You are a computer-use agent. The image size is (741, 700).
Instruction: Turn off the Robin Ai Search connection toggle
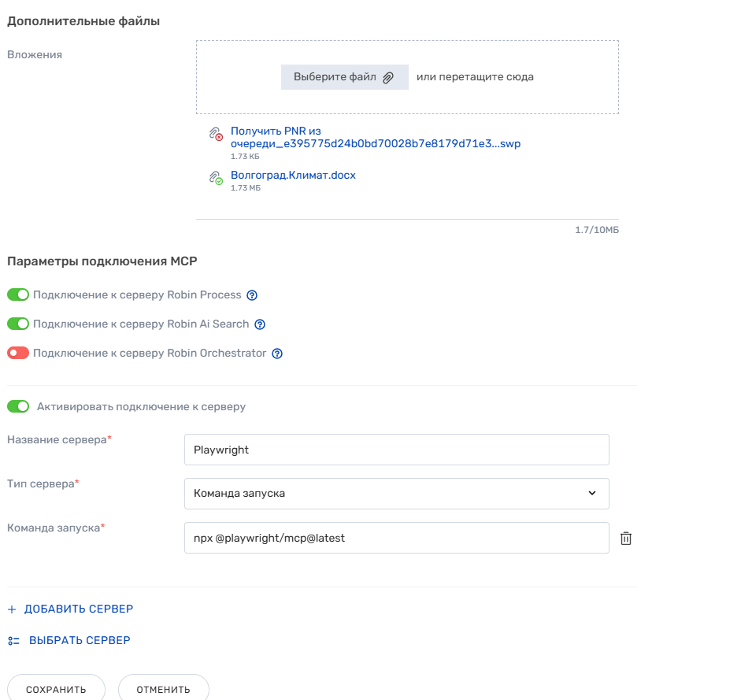click(18, 324)
